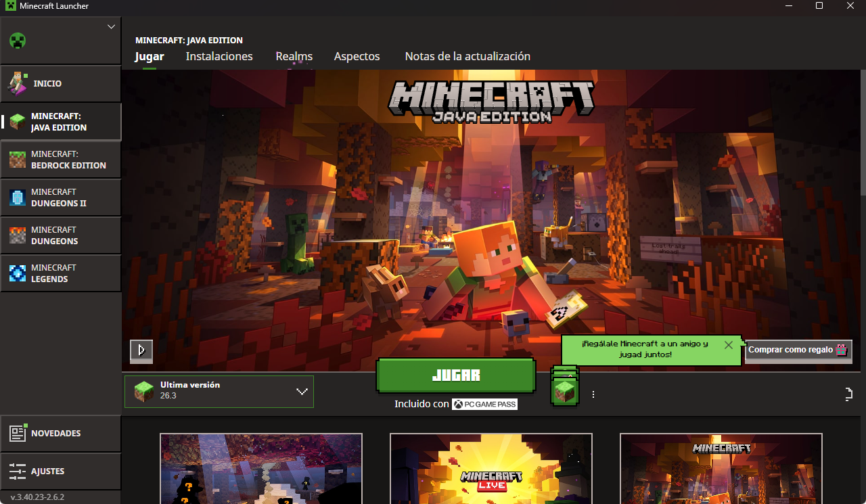Click the NOVEDADES newspaper icon

18,433
